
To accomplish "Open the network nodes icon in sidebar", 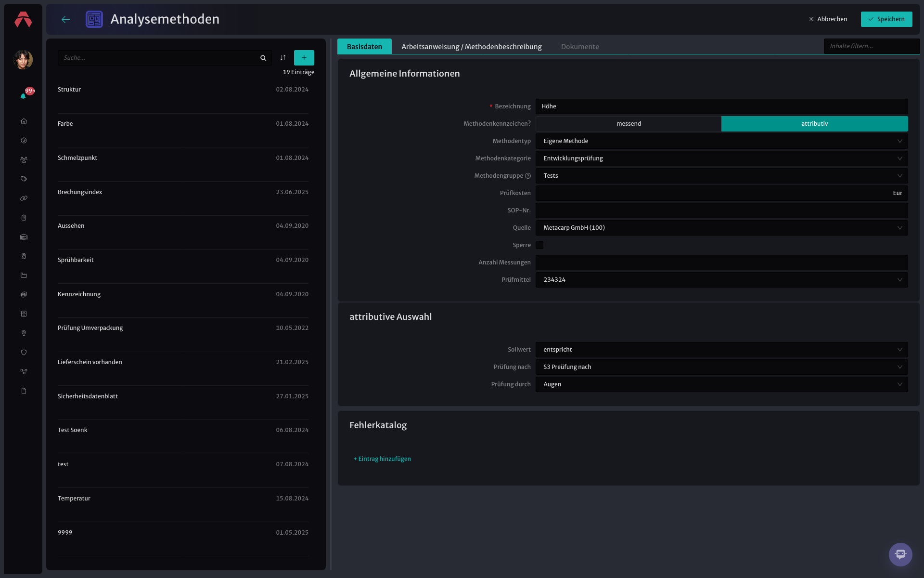I will click(x=24, y=372).
